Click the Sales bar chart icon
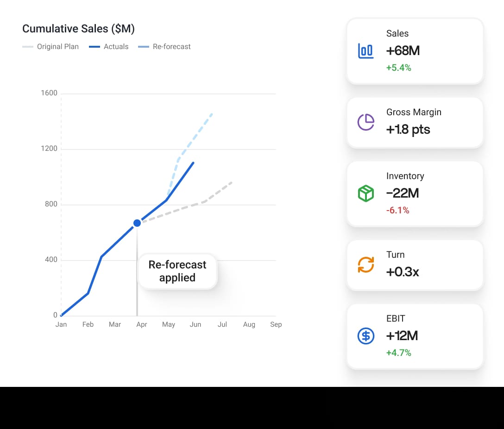Viewport: 504px width, 429px height. (x=366, y=51)
